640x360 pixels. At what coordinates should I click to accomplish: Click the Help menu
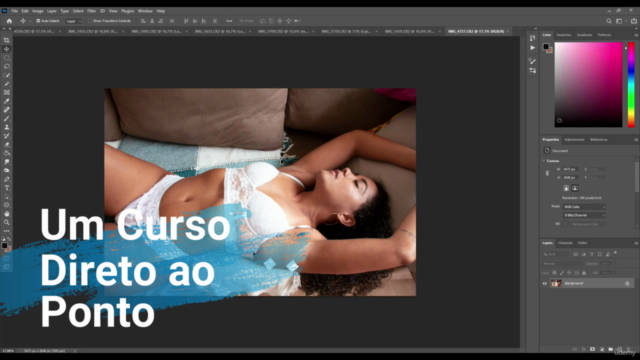click(161, 11)
